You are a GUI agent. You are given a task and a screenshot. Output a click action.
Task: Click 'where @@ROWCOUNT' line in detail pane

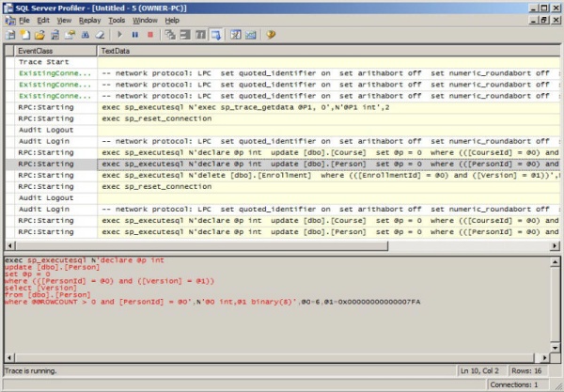click(x=212, y=302)
